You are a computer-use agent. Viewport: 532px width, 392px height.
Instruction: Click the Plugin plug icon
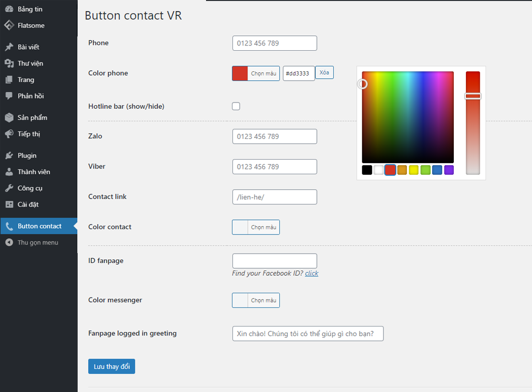pos(9,155)
